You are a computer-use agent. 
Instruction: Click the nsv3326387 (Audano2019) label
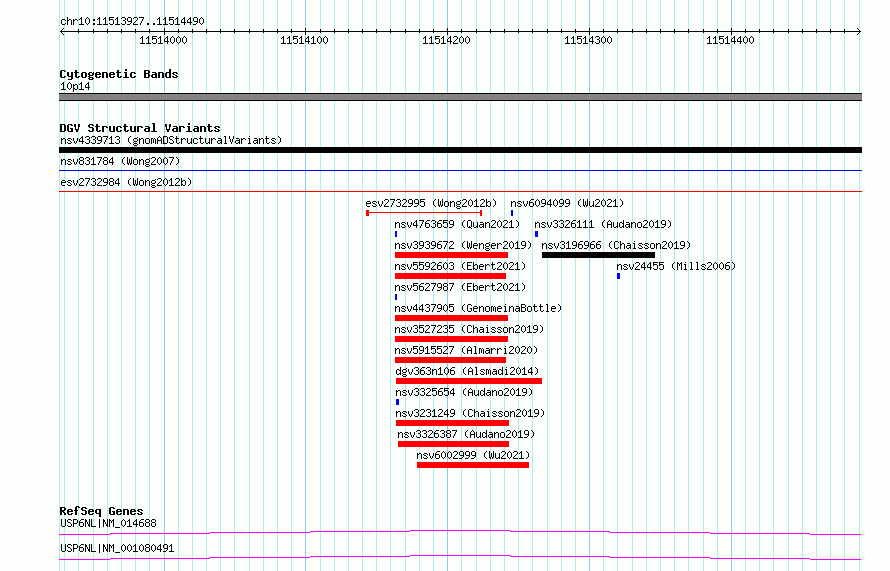(x=466, y=434)
